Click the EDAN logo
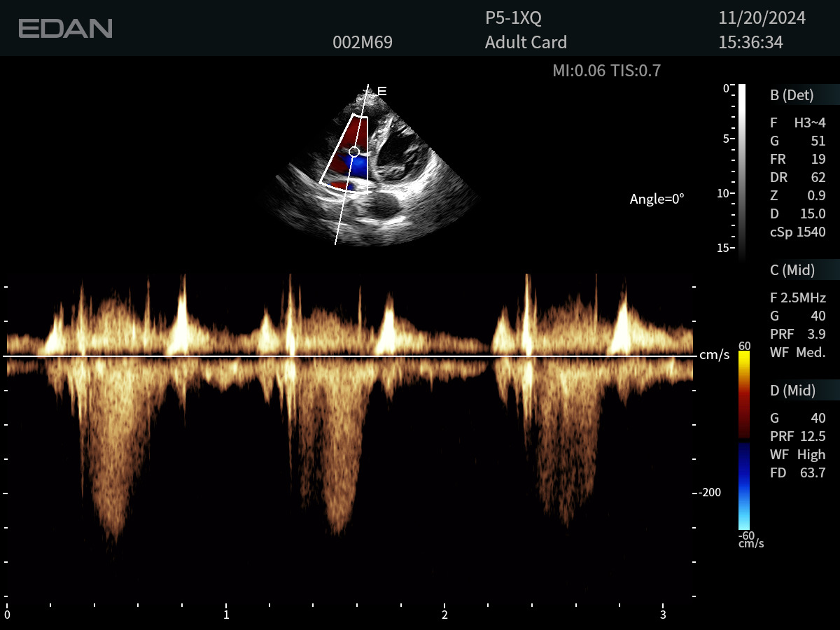The width and height of the screenshot is (840, 630). pos(65,29)
